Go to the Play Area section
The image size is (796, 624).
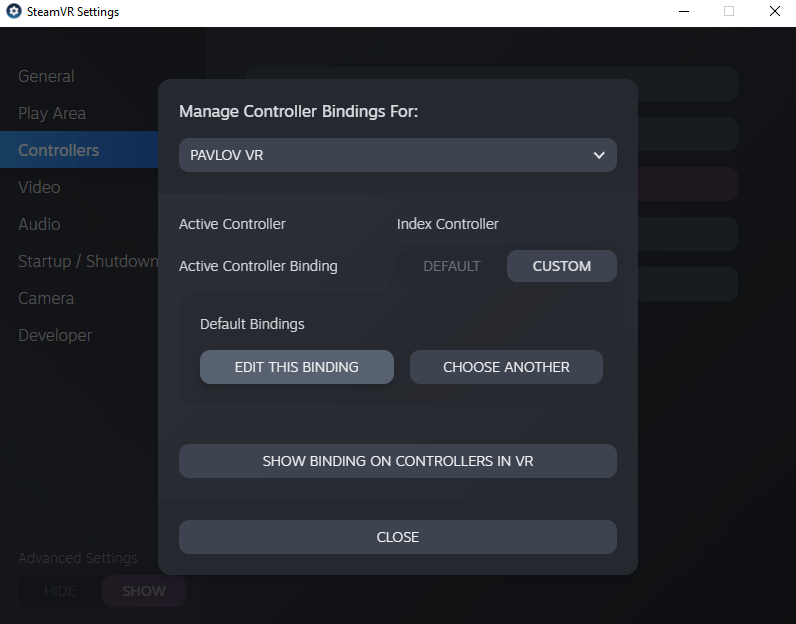52,113
